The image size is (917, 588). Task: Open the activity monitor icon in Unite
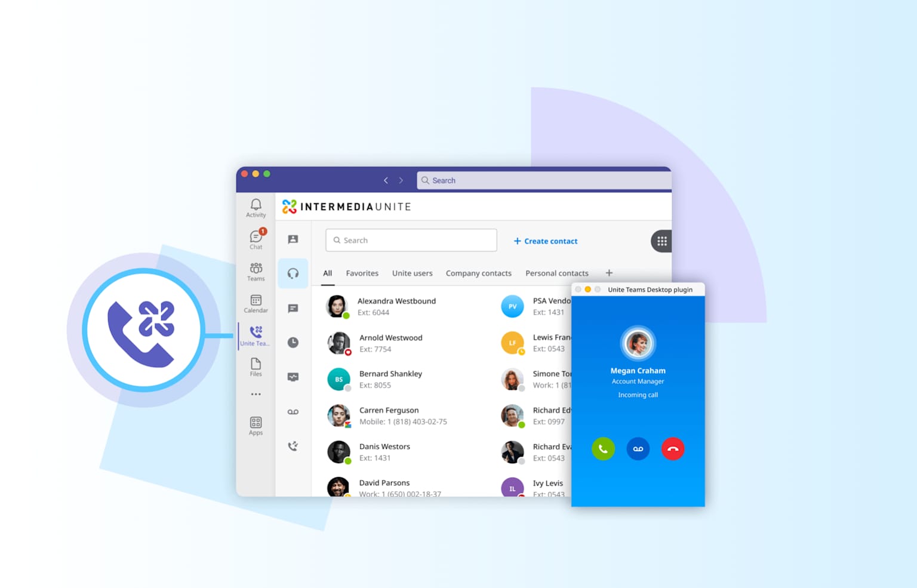[x=293, y=377]
